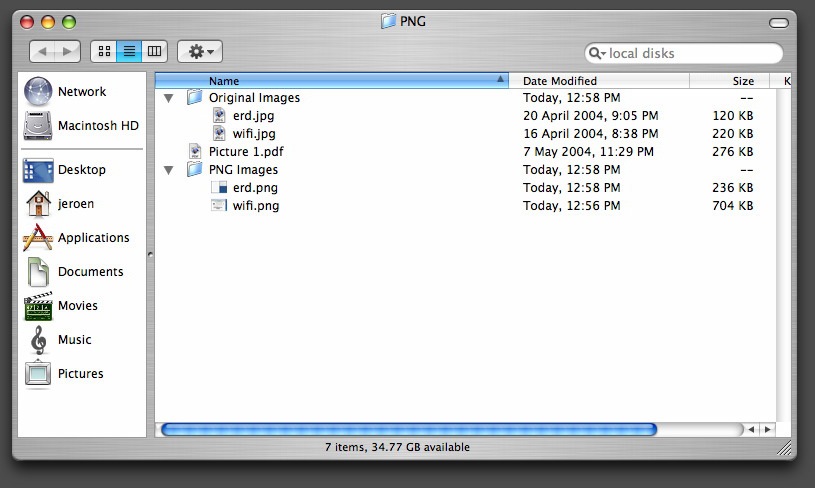
Task: Go back with the left arrow button
Action: (42, 51)
